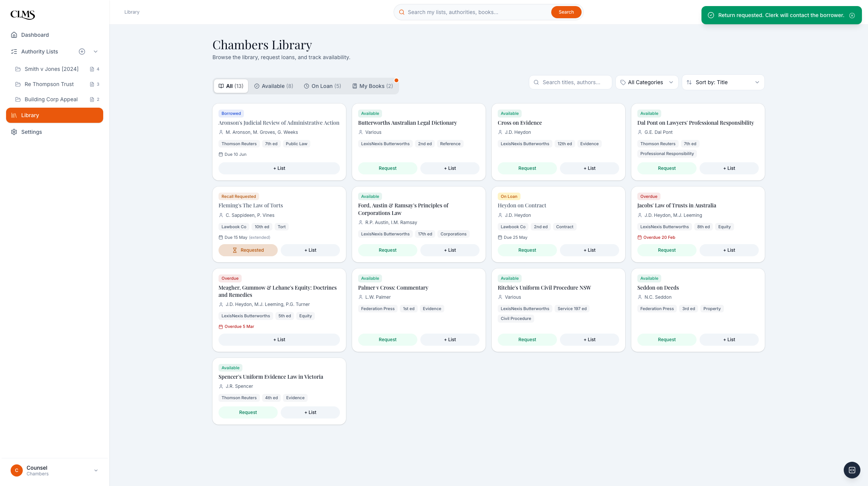This screenshot has height=486, width=868.
Task: Request Jacobs' Law of Trusts
Action: point(667,250)
